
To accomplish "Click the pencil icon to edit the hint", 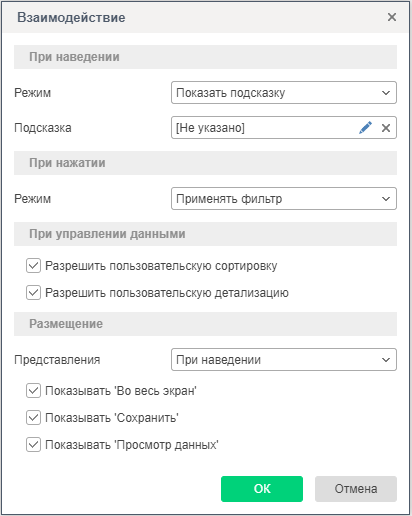I will pyautogui.click(x=365, y=128).
